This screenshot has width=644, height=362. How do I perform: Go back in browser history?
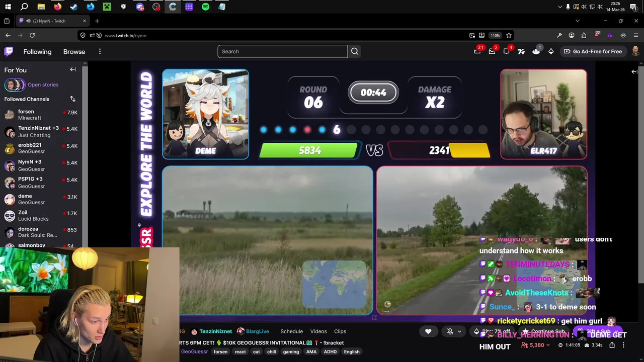tap(8, 35)
